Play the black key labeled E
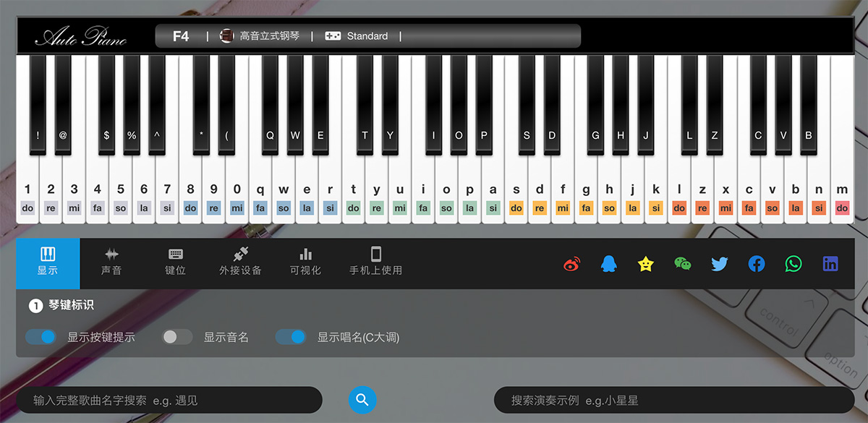 point(320,105)
